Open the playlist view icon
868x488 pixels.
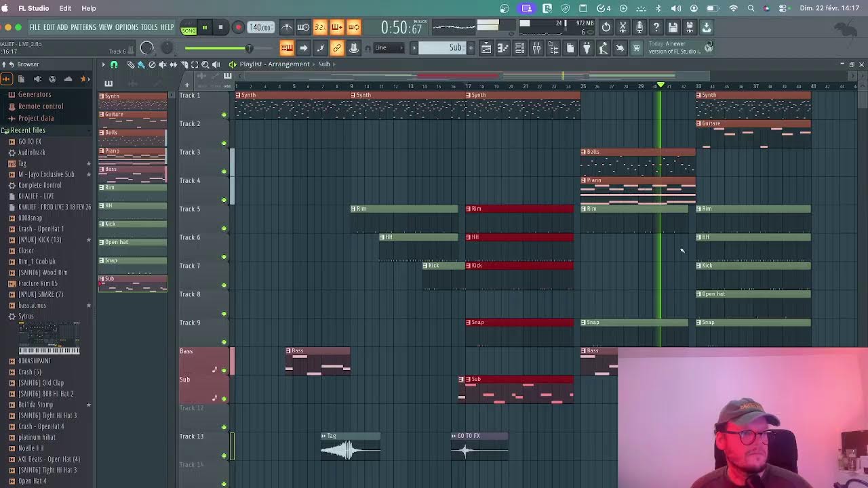[x=486, y=47]
